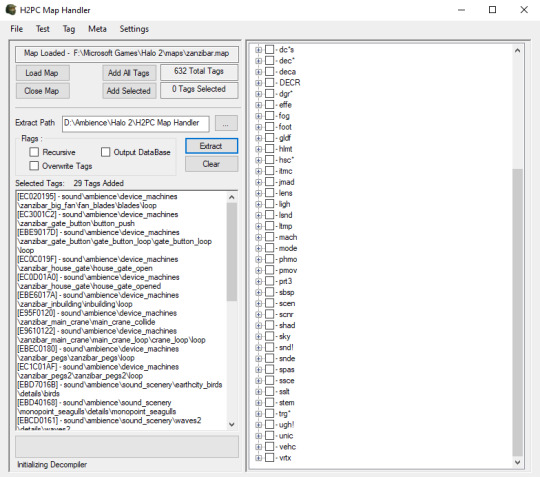Open the File menu
540x477 pixels.
pyautogui.click(x=17, y=29)
